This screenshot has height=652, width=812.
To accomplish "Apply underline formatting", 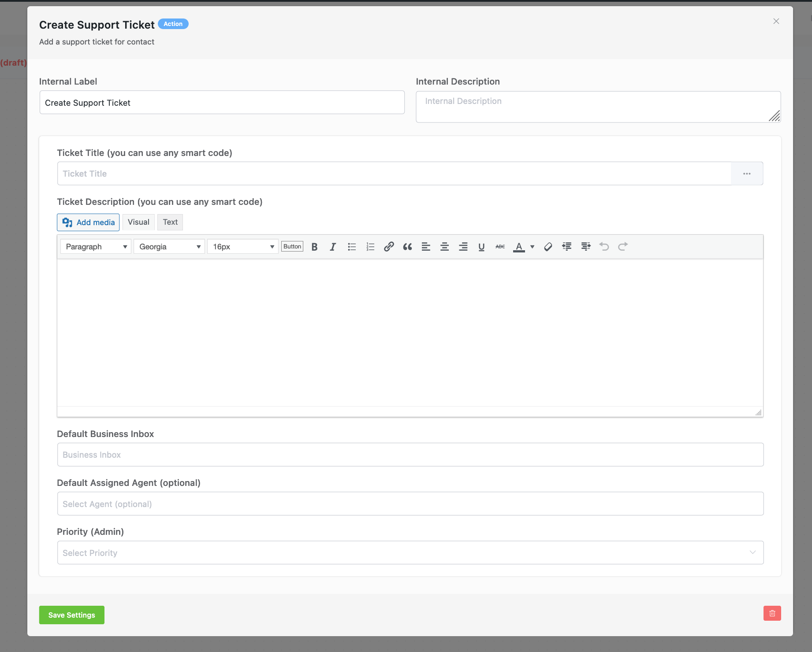I will [x=481, y=246].
